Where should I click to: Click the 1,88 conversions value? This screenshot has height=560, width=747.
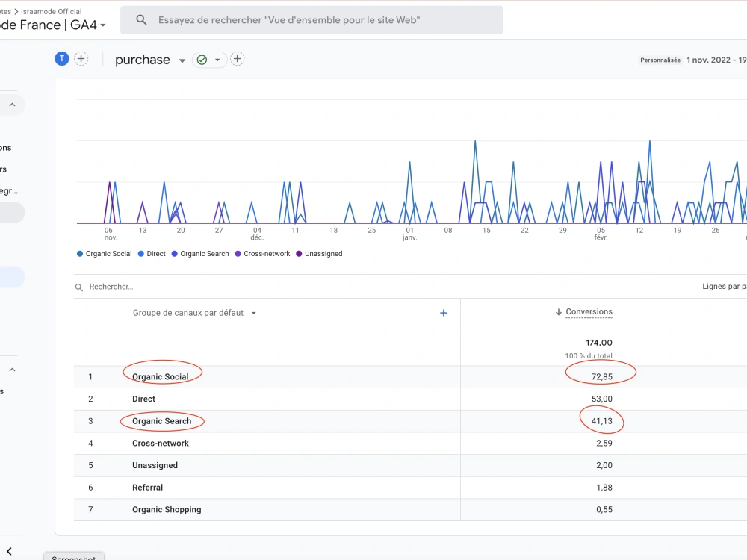pyautogui.click(x=604, y=488)
